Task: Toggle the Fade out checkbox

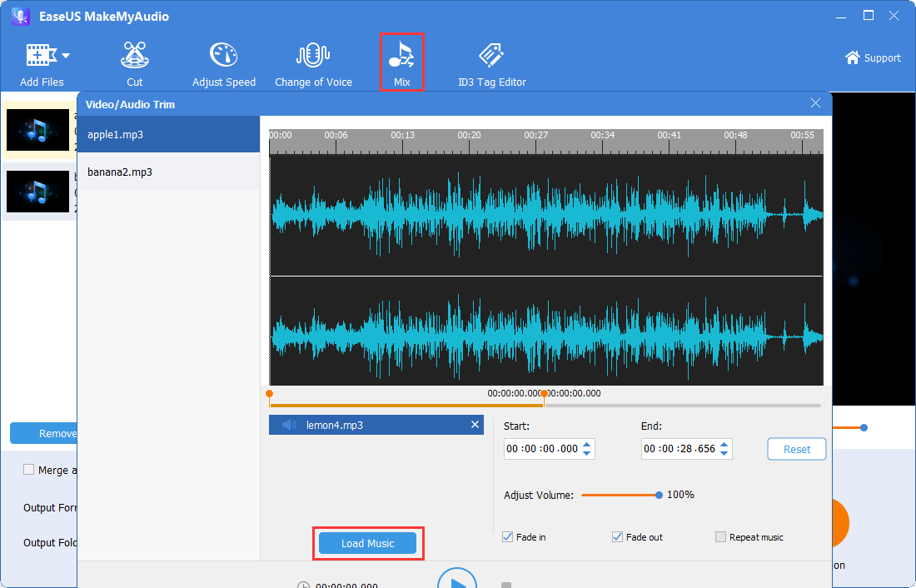Action: (x=617, y=536)
